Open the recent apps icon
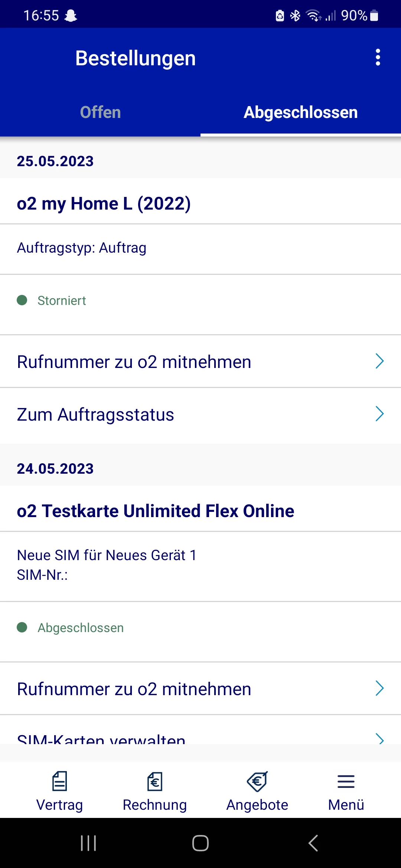 pos(88,843)
